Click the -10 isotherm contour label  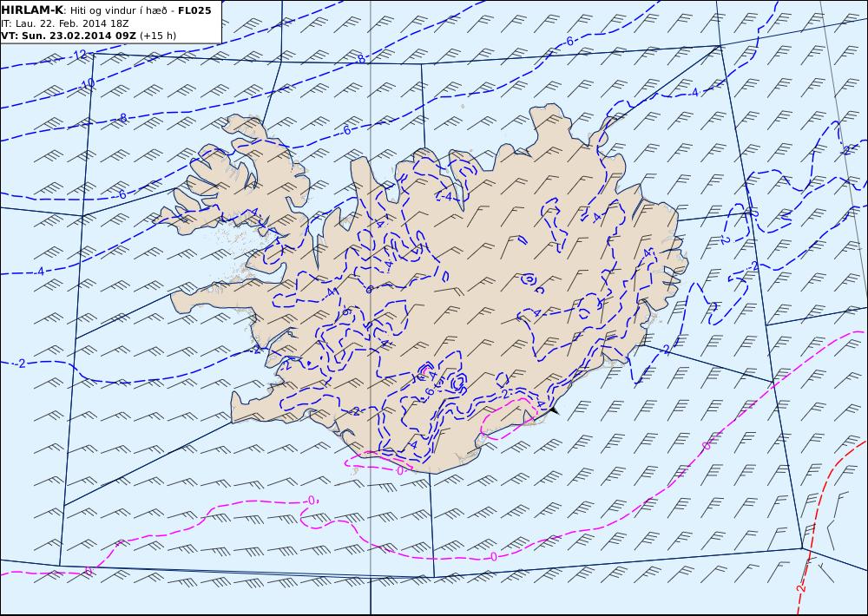click(x=88, y=84)
